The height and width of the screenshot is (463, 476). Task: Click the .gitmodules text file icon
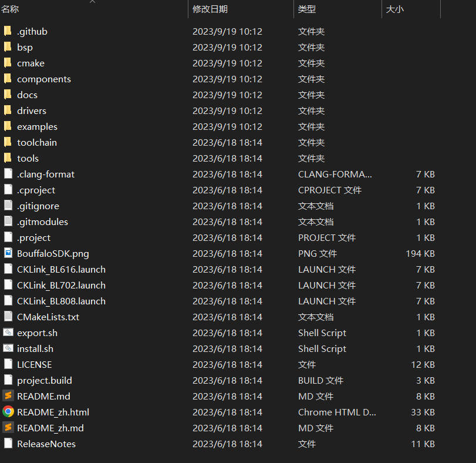click(x=8, y=221)
